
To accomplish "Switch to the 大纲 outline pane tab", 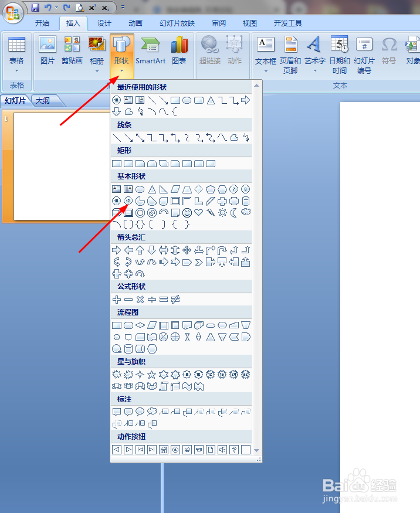I will [43, 100].
